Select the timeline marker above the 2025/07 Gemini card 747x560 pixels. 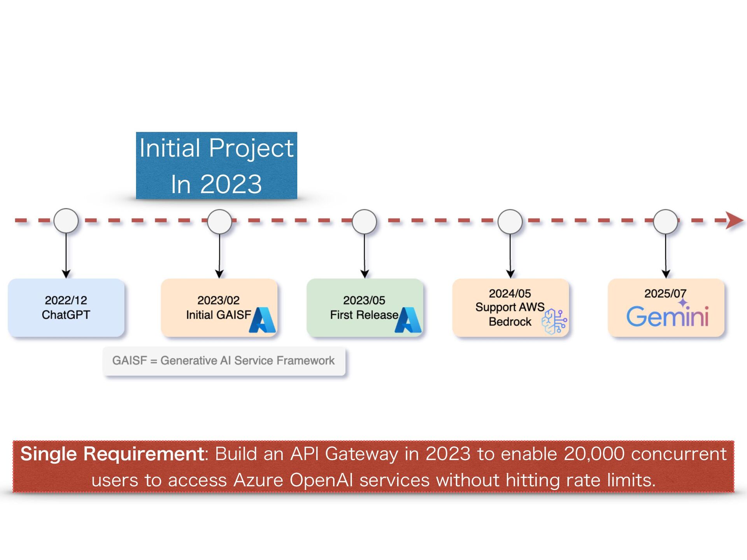[666, 222]
